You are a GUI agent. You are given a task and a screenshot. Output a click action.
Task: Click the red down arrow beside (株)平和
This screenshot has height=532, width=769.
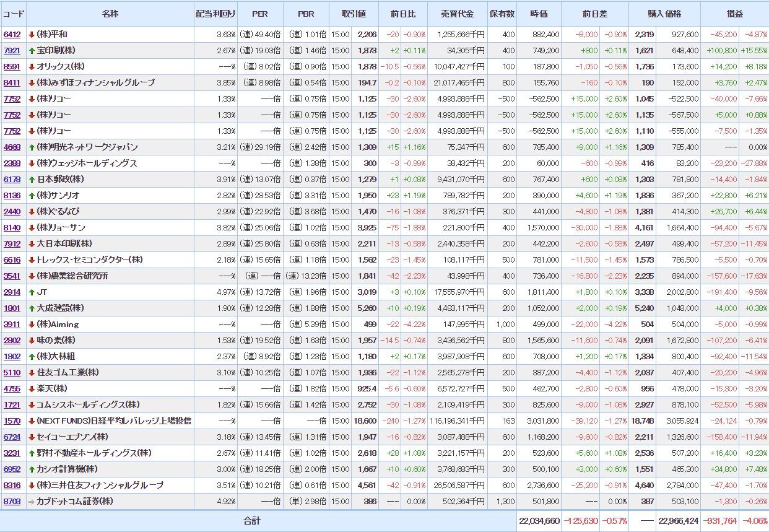coord(32,34)
